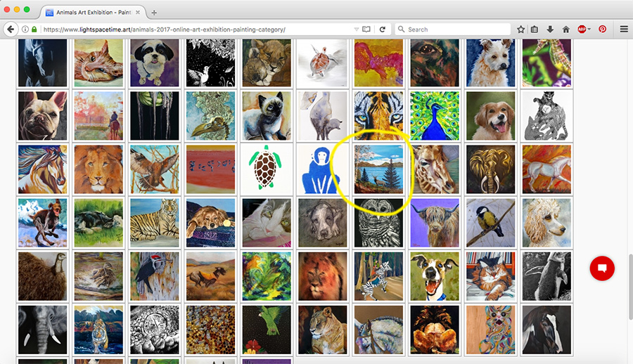Screen dimensions: 633x364
Task: Open the white horse on orange painting
Action: (546, 169)
